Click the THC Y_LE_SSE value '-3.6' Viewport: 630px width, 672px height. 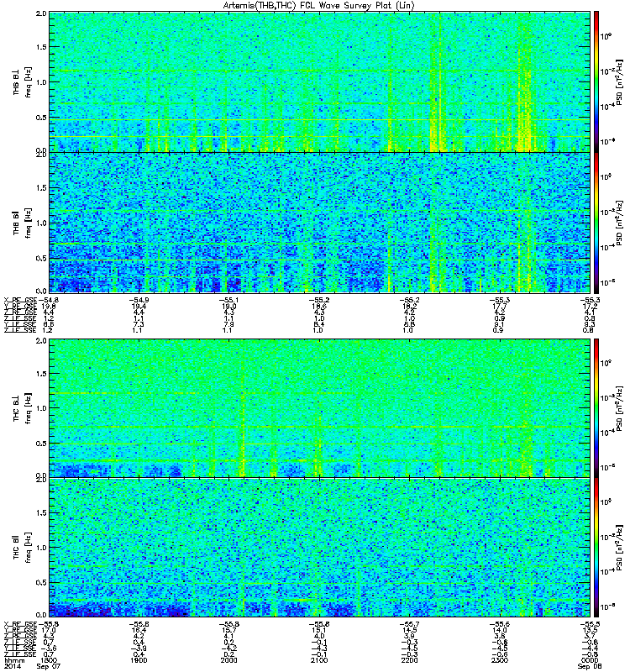click(x=49, y=648)
